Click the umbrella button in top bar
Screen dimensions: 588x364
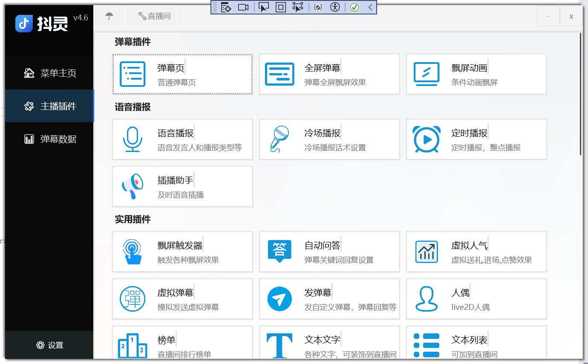[110, 16]
